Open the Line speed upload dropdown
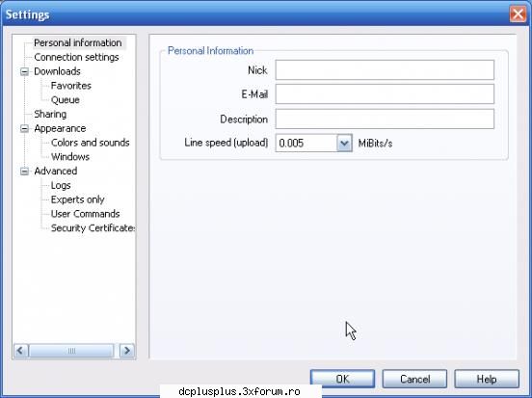Viewport: 532px width, 398px height. coord(344,143)
